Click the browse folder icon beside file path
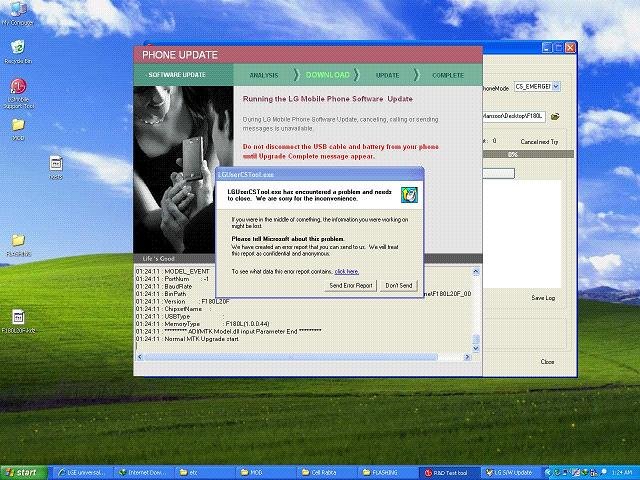Image resolution: width=640 pixels, height=480 pixels. point(555,117)
